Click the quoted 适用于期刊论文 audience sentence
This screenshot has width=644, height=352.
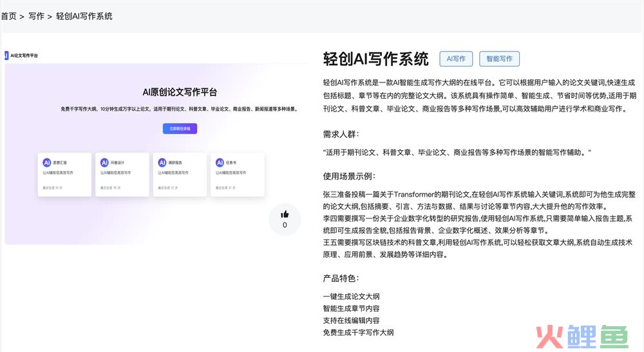[457, 153]
